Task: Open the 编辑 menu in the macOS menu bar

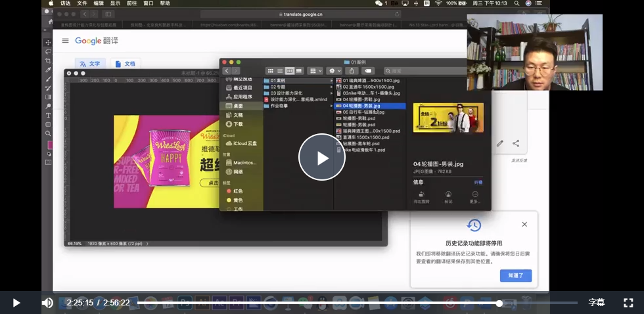Action: (99, 3)
